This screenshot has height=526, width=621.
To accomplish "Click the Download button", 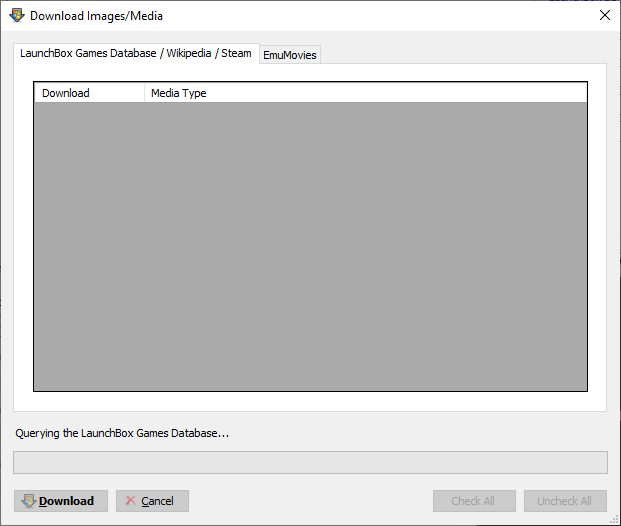I will (61, 501).
